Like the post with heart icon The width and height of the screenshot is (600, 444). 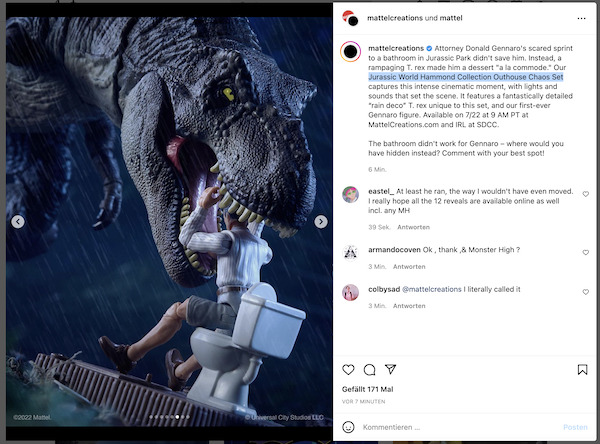pyautogui.click(x=348, y=370)
